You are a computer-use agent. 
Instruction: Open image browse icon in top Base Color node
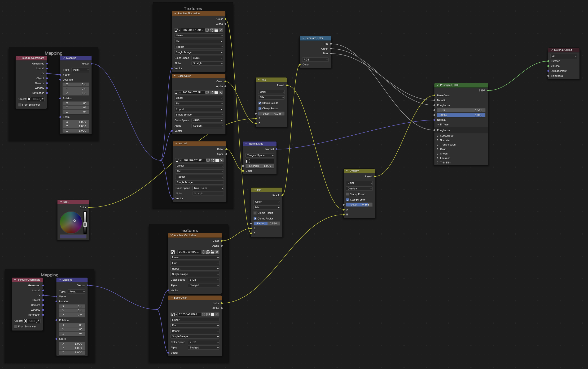point(177,92)
